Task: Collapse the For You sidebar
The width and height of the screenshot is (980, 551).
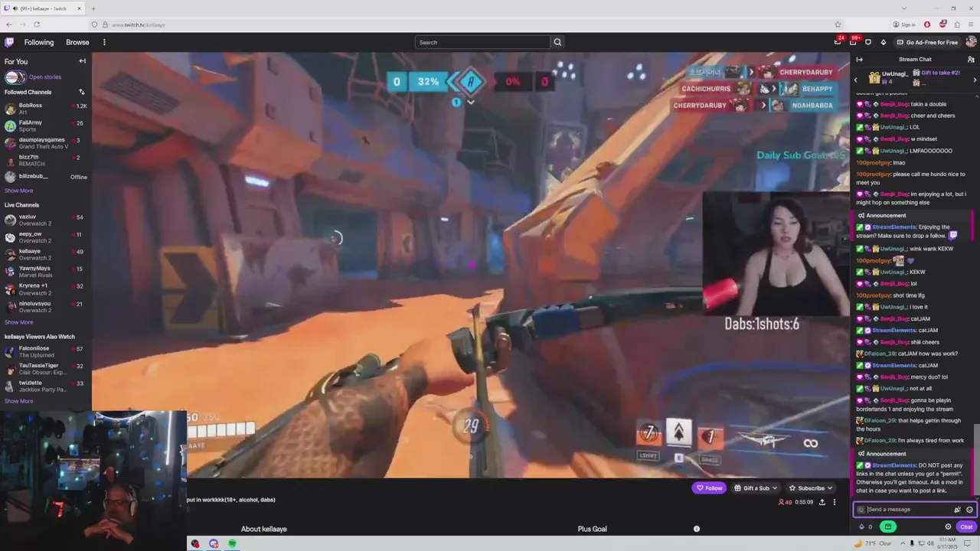Action: coord(82,61)
